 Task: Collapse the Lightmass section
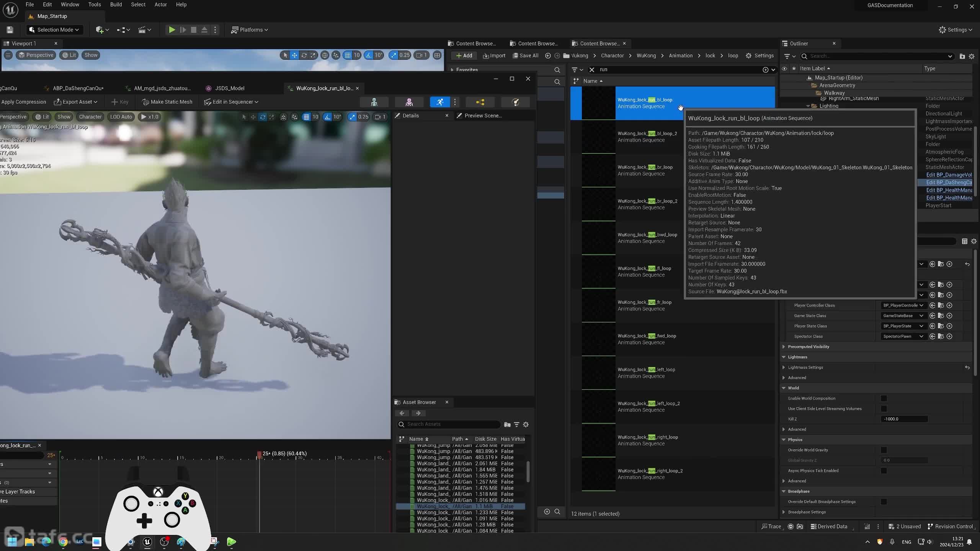click(x=784, y=357)
